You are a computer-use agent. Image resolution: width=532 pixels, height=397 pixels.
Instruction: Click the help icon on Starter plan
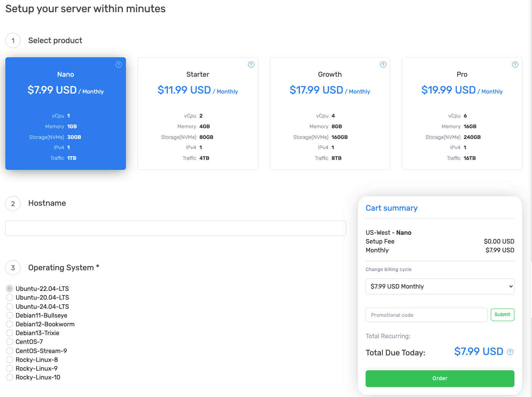(251, 65)
